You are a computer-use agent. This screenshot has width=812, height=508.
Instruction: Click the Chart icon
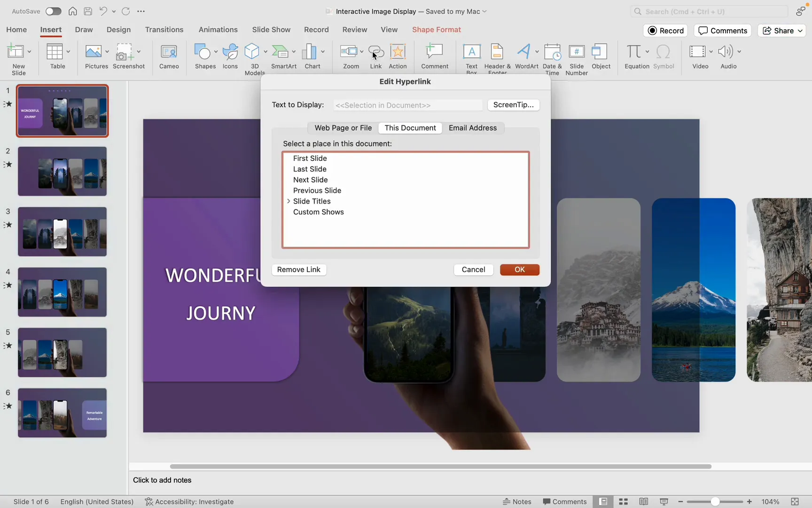coord(309,52)
